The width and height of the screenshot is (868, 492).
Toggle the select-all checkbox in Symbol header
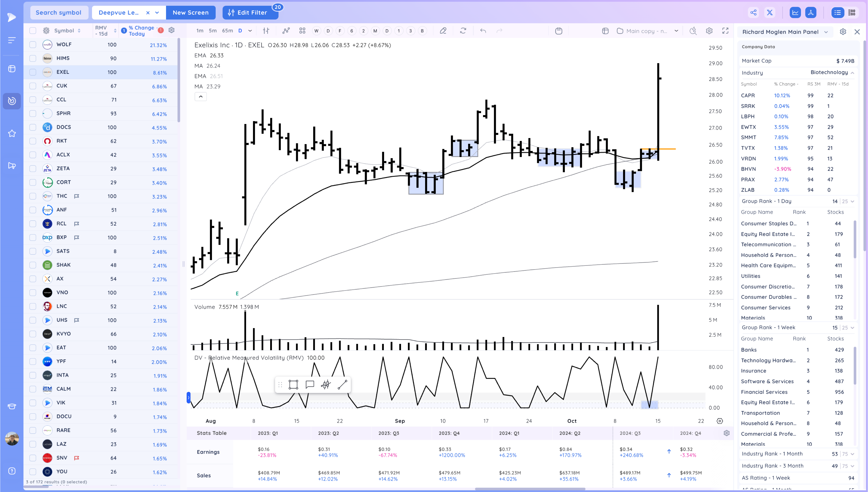[33, 31]
